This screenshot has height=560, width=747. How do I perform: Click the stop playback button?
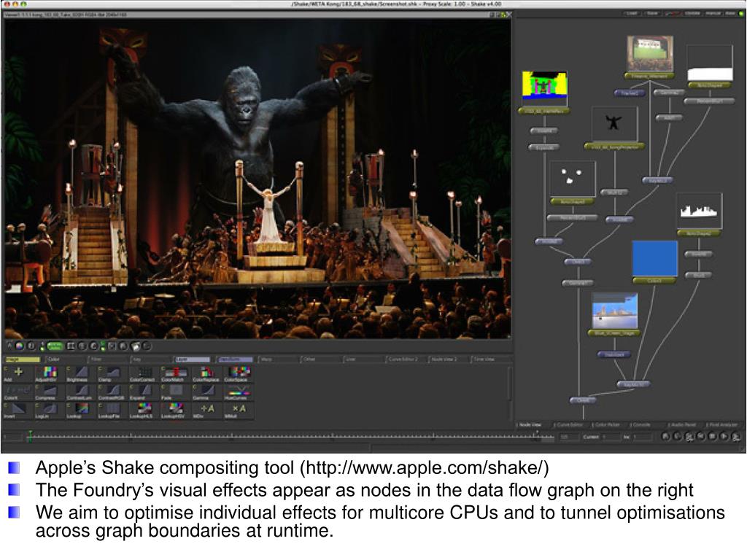pos(712,436)
